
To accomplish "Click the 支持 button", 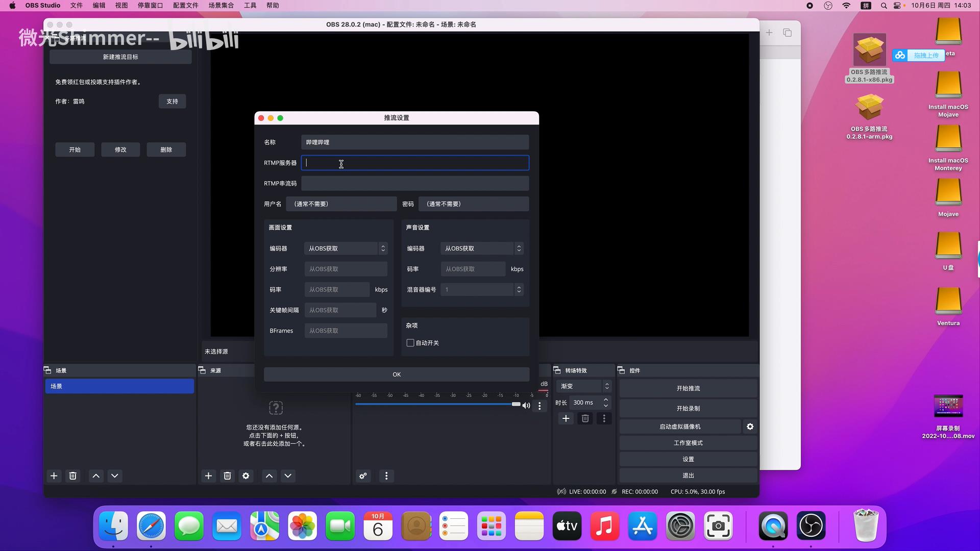I will (172, 102).
